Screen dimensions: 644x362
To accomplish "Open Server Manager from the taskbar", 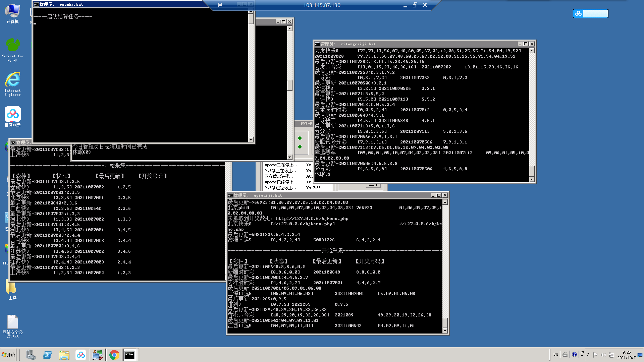I will coord(31,355).
